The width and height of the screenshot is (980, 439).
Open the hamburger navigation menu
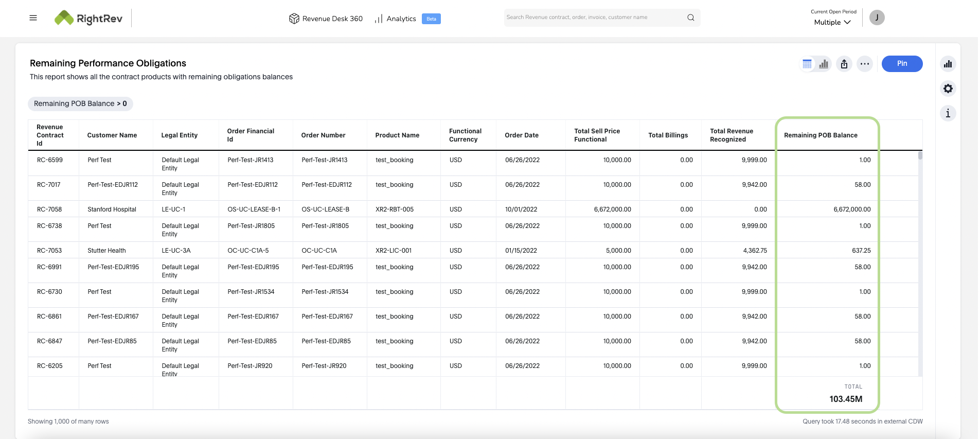tap(33, 18)
